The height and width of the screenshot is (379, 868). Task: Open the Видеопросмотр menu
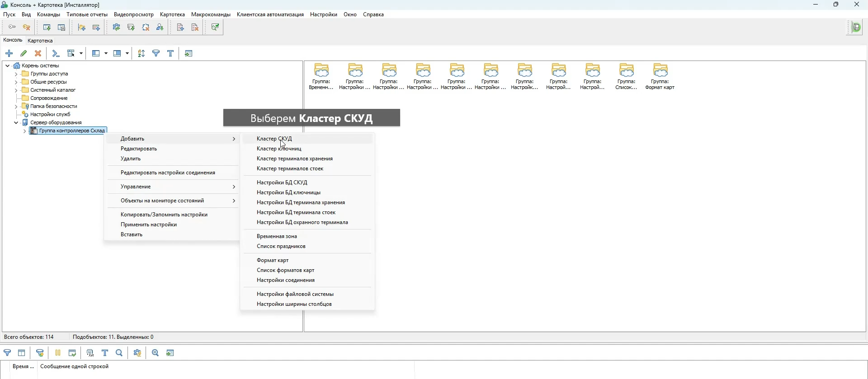(x=133, y=14)
